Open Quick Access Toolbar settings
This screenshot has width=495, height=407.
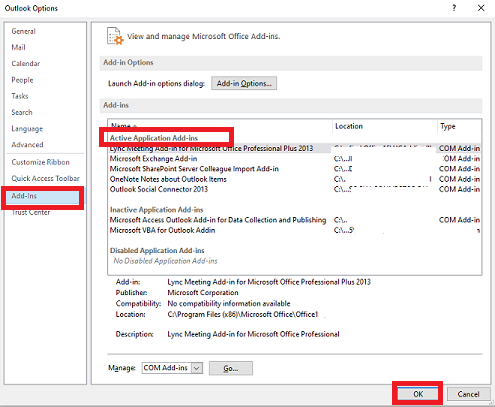click(45, 178)
